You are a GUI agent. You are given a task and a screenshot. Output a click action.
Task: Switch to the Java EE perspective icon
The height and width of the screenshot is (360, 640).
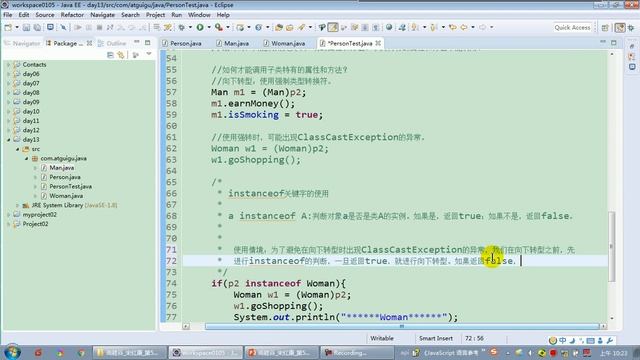pos(620,28)
